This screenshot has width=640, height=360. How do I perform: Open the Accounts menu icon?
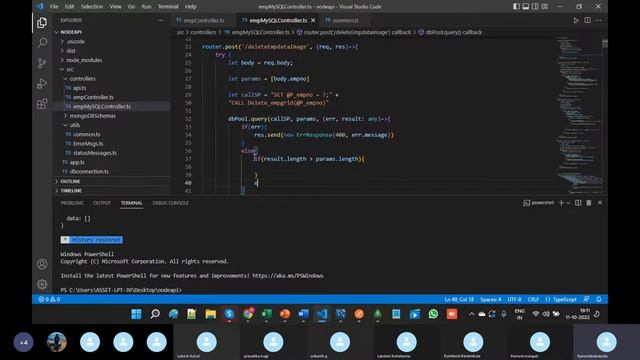pos(42,264)
